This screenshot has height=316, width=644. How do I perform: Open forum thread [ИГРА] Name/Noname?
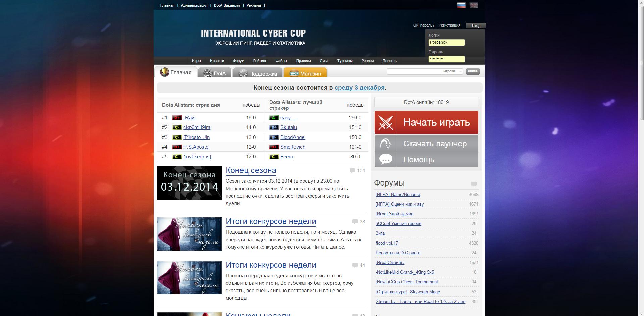[397, 195]
